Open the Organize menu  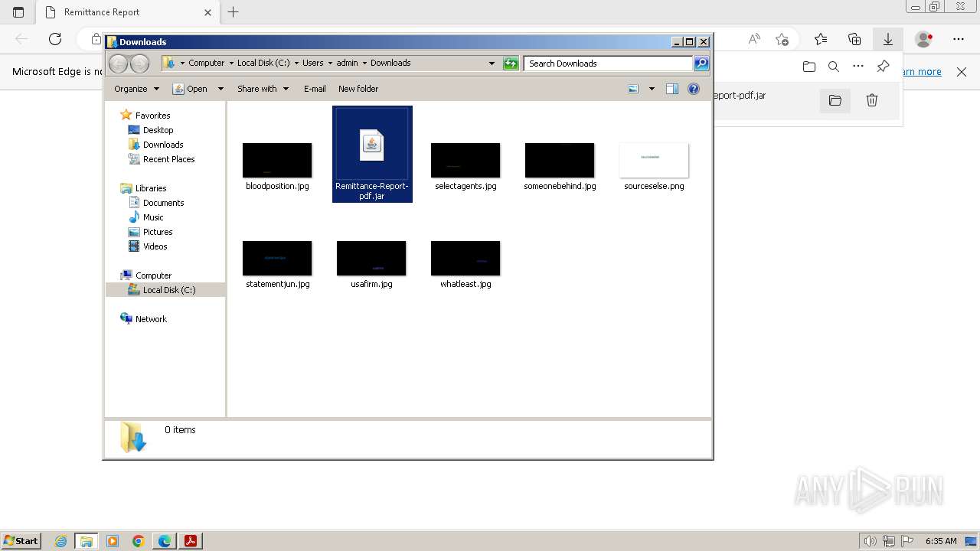tap(136, 89)
